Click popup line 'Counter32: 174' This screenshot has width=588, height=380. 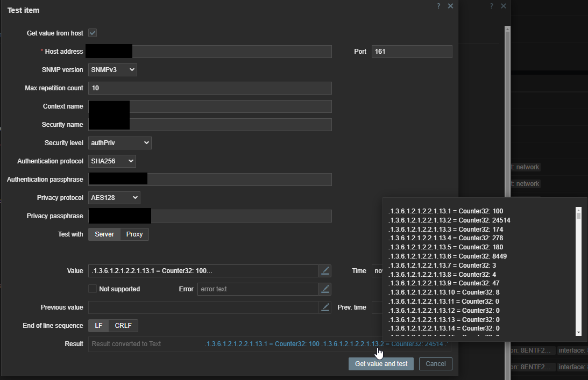coord(445,229)
